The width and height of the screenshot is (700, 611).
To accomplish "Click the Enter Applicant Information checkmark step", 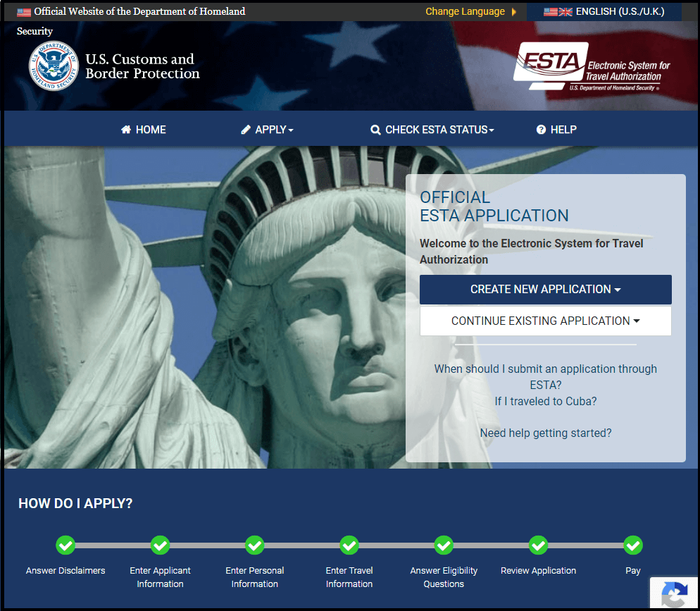I will tap(161, 545).
